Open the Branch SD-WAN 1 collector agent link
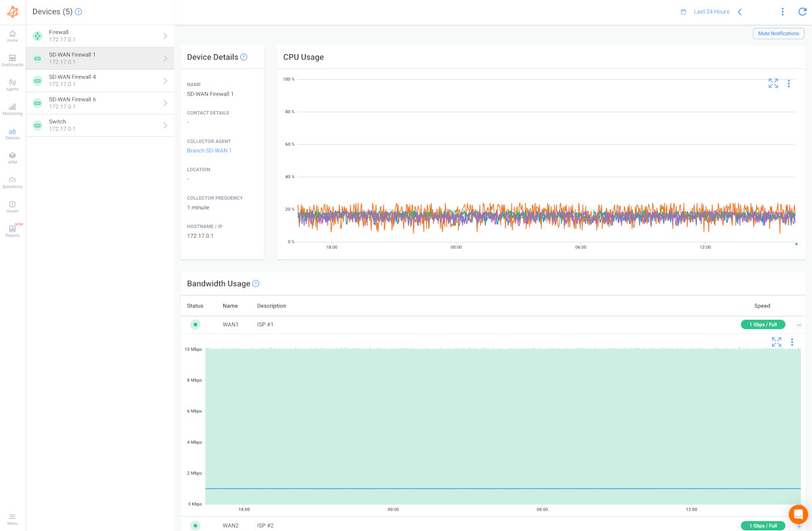 [x=208, y=150]
